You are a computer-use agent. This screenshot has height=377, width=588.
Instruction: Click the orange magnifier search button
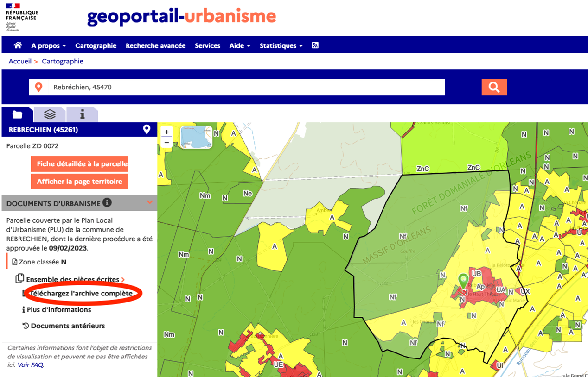(494, 87)
